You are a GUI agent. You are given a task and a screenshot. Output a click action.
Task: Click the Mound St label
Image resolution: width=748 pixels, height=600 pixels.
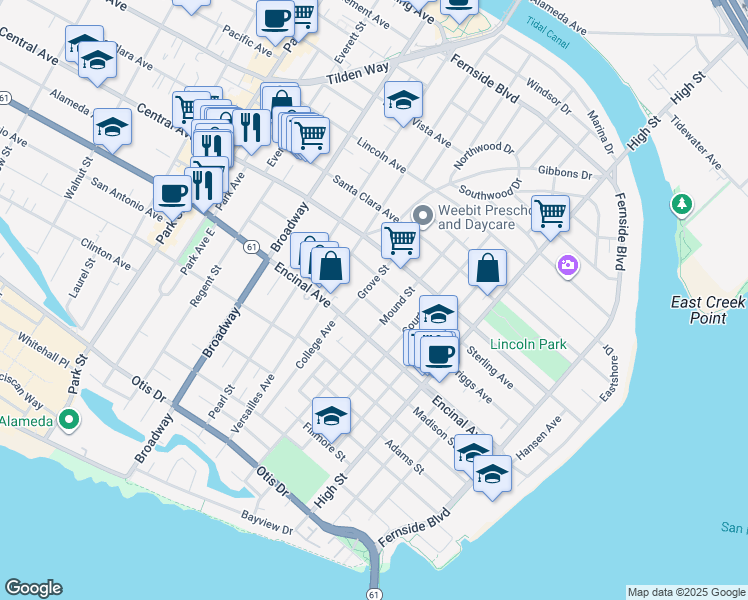click(397, 306)
